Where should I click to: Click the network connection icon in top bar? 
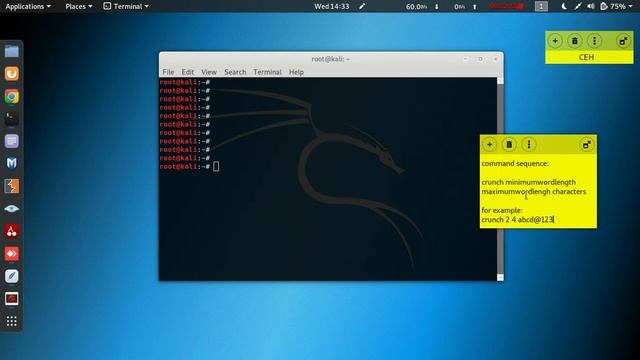pos(578,6)
